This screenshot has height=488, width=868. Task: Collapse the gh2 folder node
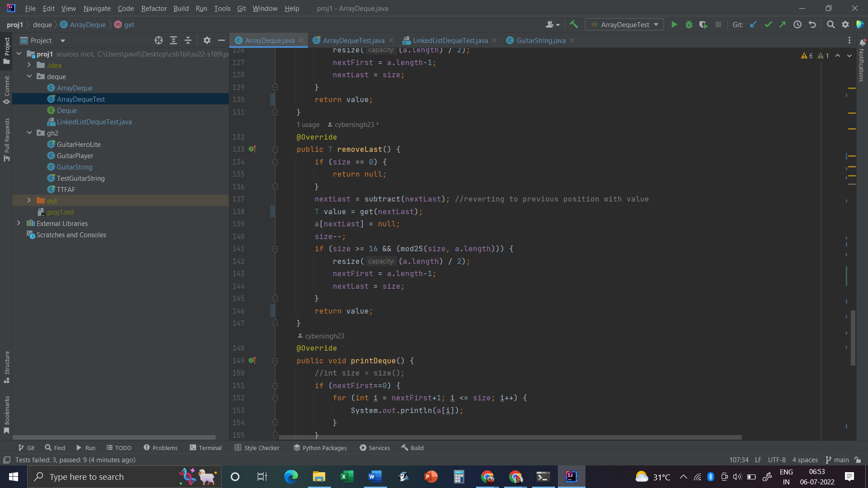[29, 133]
